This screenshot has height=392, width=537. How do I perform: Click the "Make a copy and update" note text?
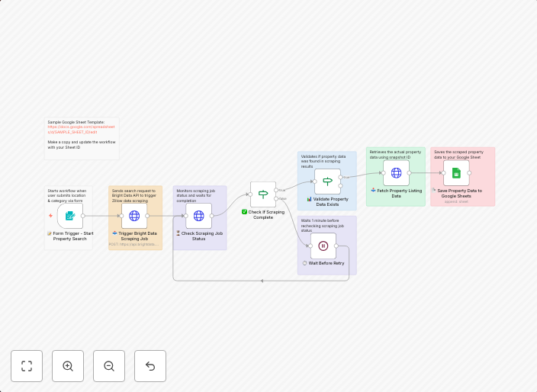pyautogui.click(x=81, y=144)
